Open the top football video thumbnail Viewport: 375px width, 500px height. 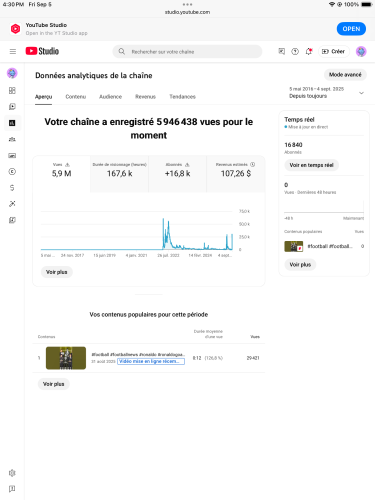(66, 358)
